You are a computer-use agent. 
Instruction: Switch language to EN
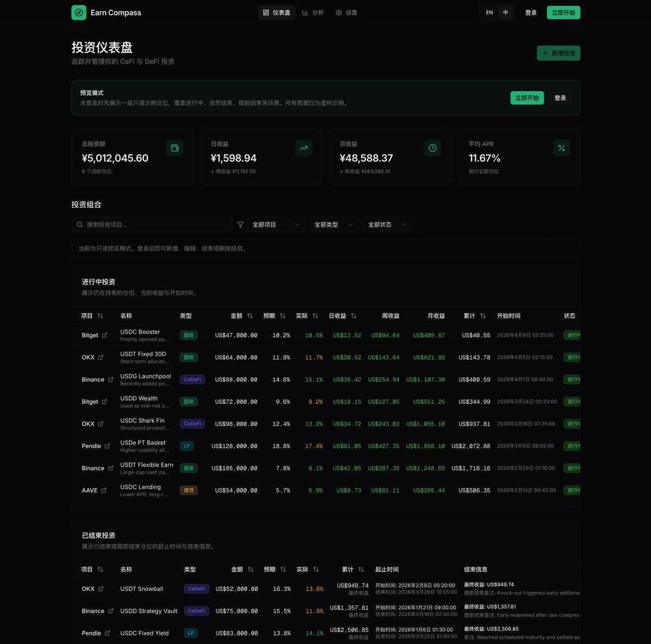(x=489, y=12)
